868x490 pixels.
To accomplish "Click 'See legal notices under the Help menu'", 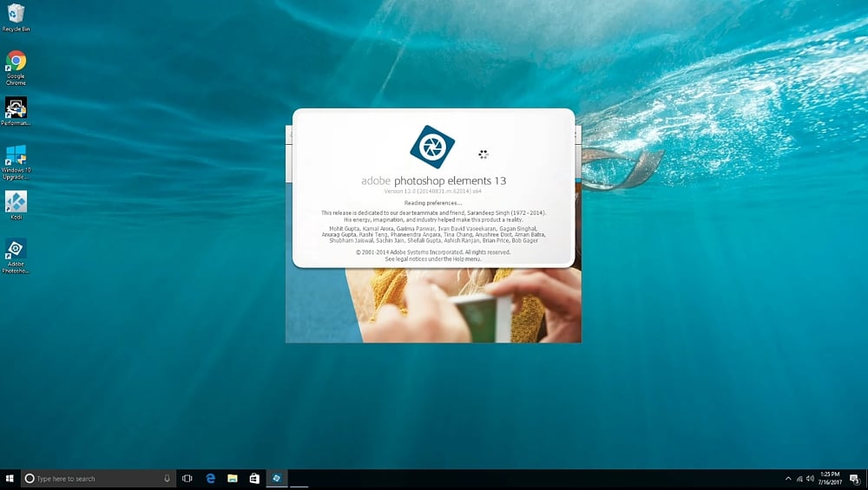I will coord(433,258).
